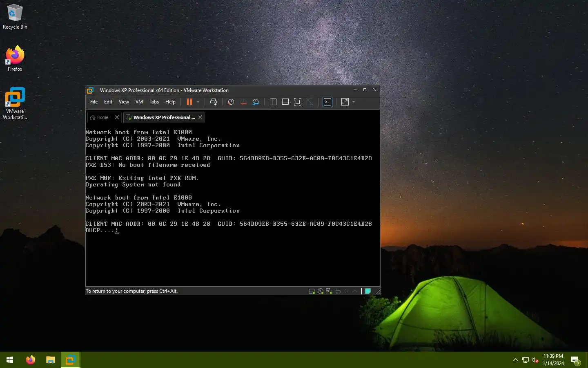Image resolution: width=588 pixels, height=368 pixels.
Task: Click the sound card status icon
Action: coord(346,291)
